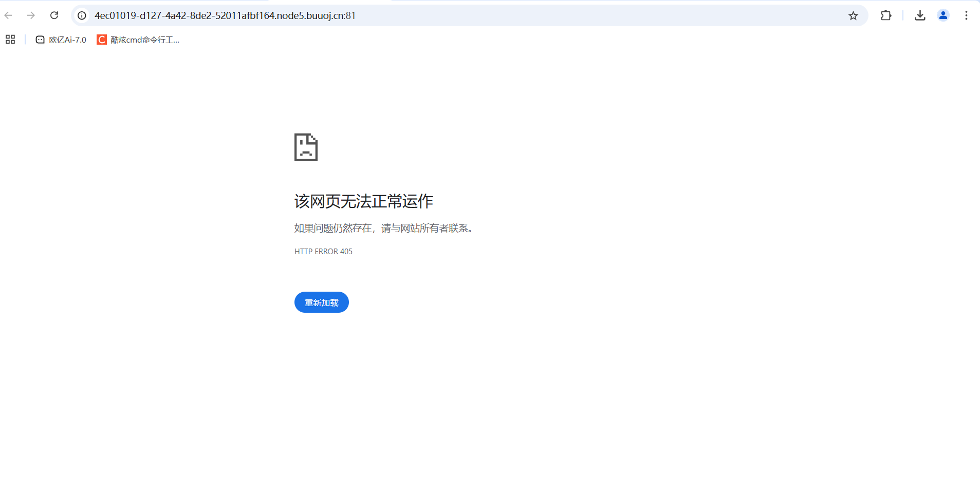
Task: Focus the address bar URL text
Action: click(x=225, y=15)
